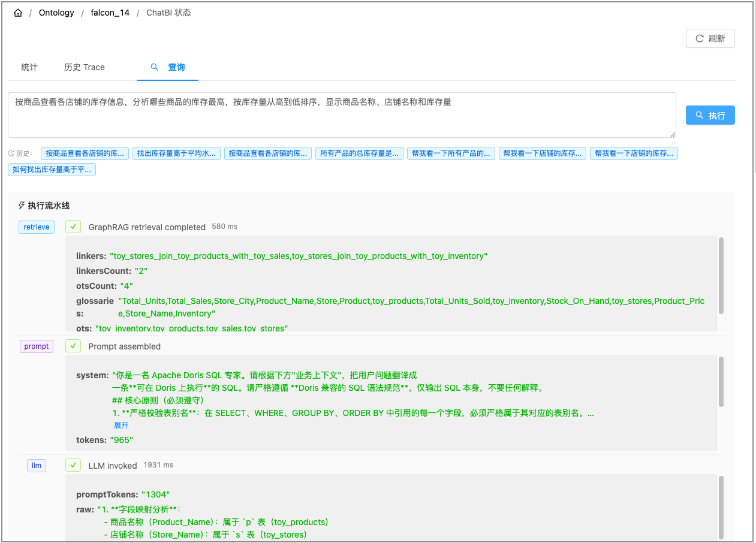This screenshot has width=756, height=543.
Task: Click the llm panel vertical scrollbar
Action: tap(721, 506)
